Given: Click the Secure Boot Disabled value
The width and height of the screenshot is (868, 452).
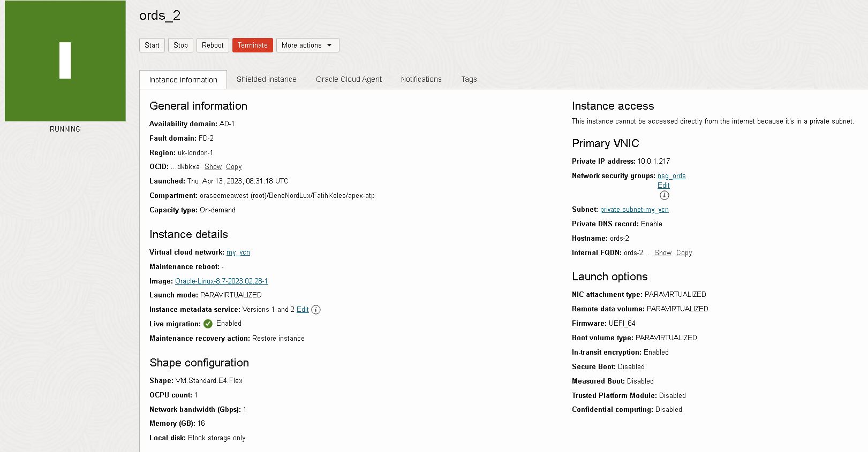Looking at the screenshot, I should pos(631,367).
